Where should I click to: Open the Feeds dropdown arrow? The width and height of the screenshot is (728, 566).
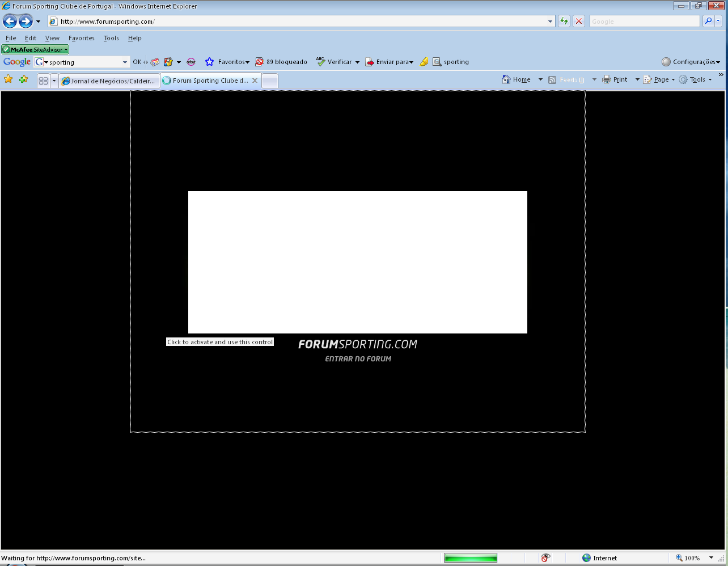[x=594, y=80]
